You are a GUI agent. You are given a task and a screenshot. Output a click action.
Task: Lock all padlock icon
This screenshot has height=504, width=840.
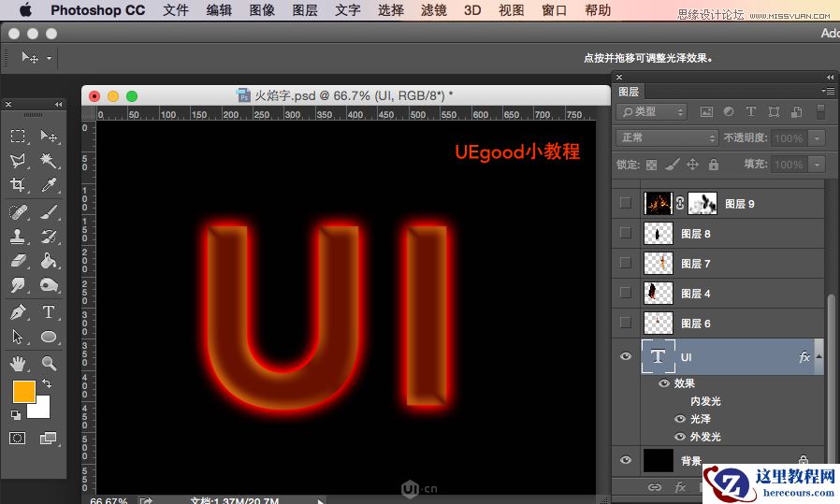(714, 165)
